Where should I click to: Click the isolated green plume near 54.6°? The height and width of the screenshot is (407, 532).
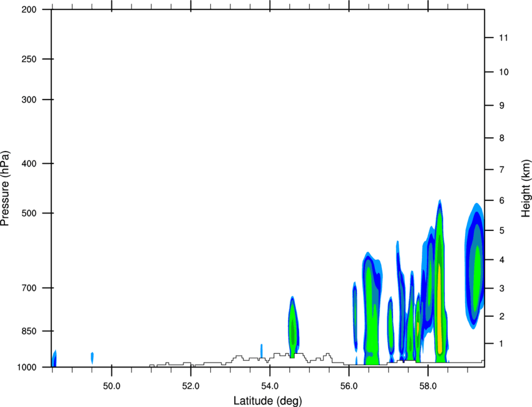click(293, 327)
